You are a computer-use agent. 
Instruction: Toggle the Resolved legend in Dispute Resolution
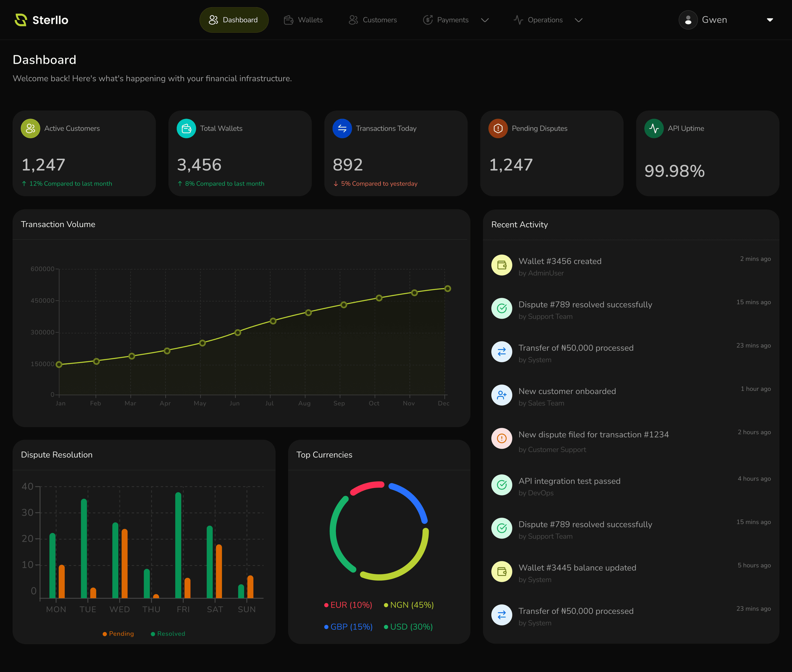tap(168, 633)
